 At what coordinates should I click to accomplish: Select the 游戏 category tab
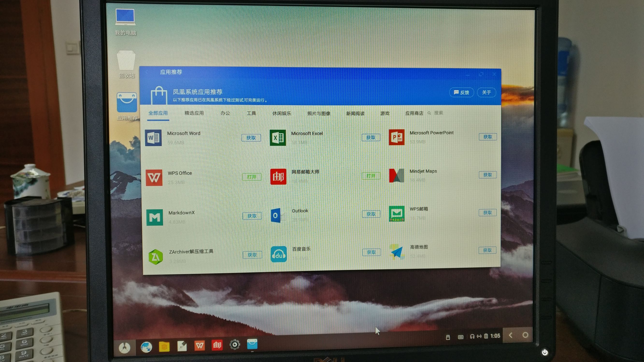tap(385, 113)
